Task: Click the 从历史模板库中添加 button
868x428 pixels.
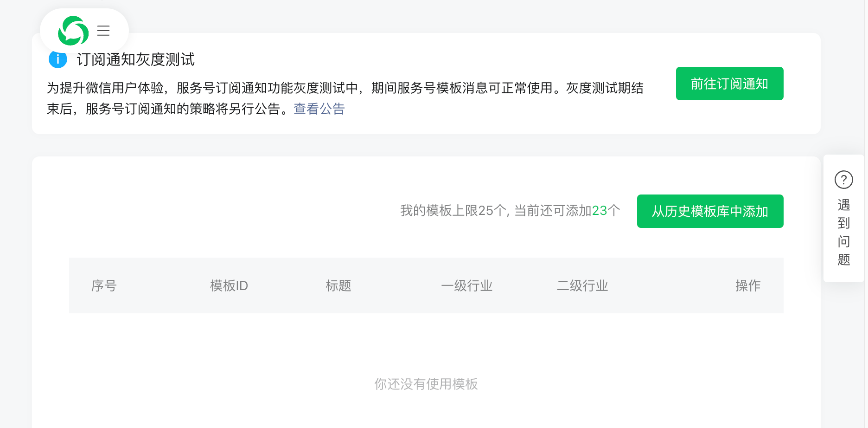Action: pyautogui.click(x=710, y=211)
